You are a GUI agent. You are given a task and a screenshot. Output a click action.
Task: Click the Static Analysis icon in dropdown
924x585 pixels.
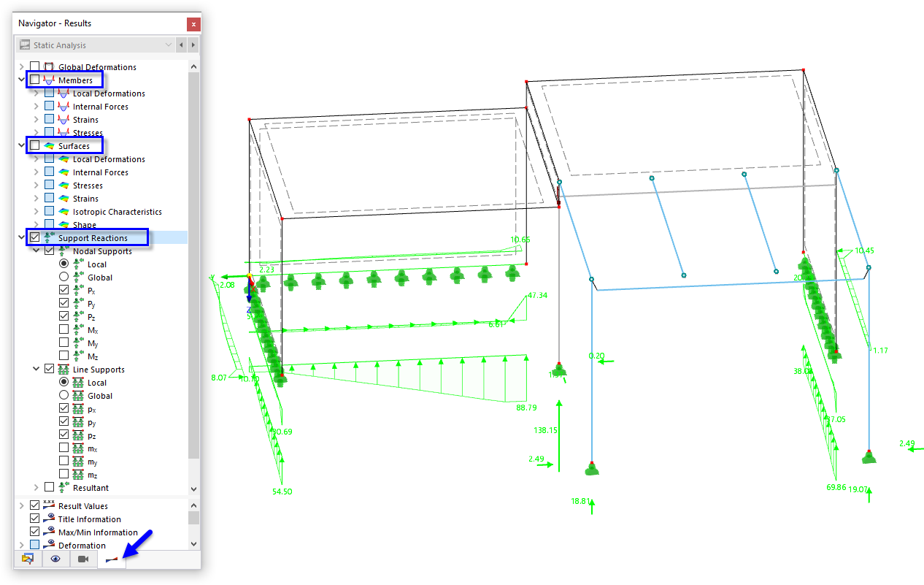tap(26, 45)
